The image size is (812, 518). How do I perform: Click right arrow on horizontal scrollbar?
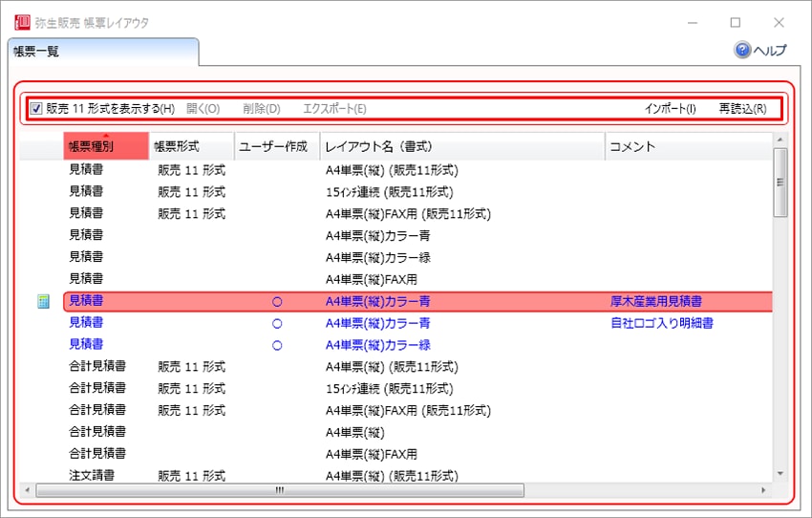point(762,490)
